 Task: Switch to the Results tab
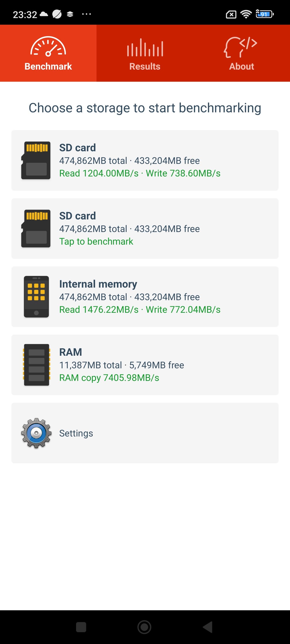(145, 66)
